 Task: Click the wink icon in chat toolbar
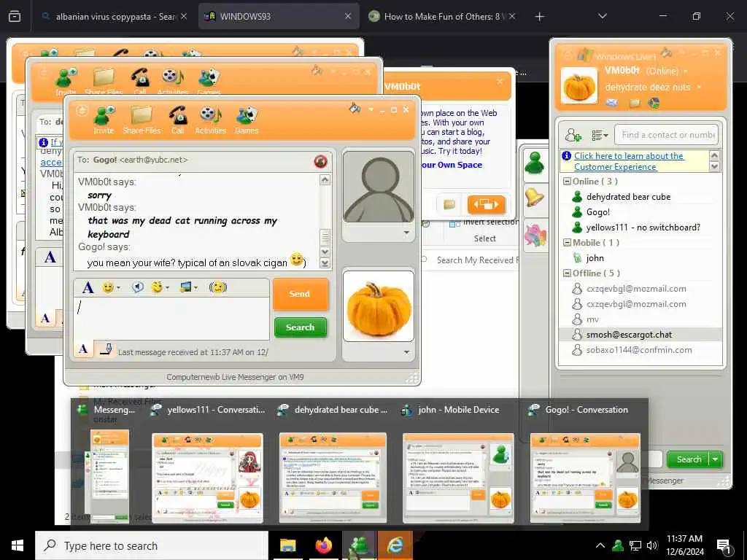[x=157, y=287]
